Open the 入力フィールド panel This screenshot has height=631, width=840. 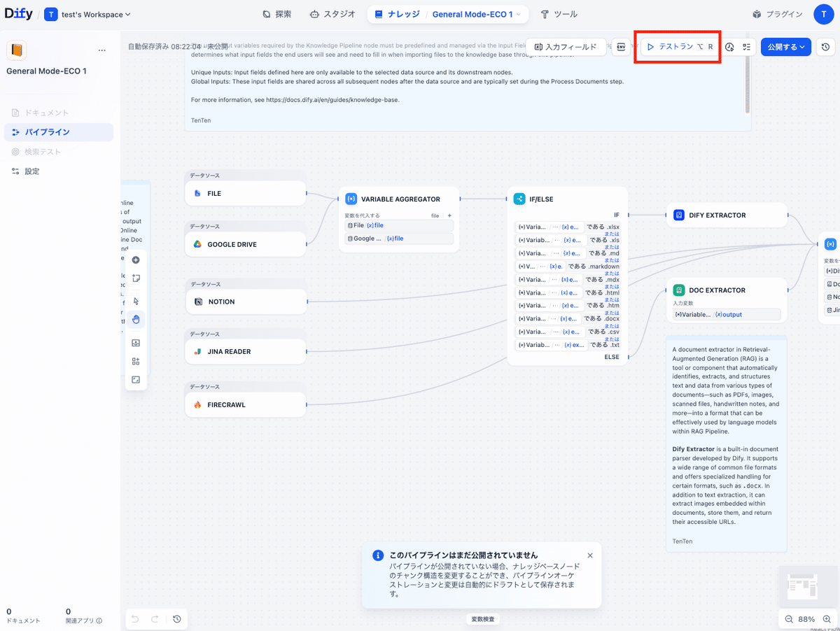click(566, 46)
